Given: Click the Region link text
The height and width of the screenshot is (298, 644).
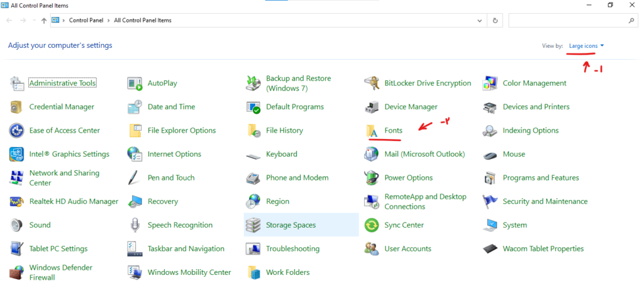Looking at the screenshot, I should (277, 202).
